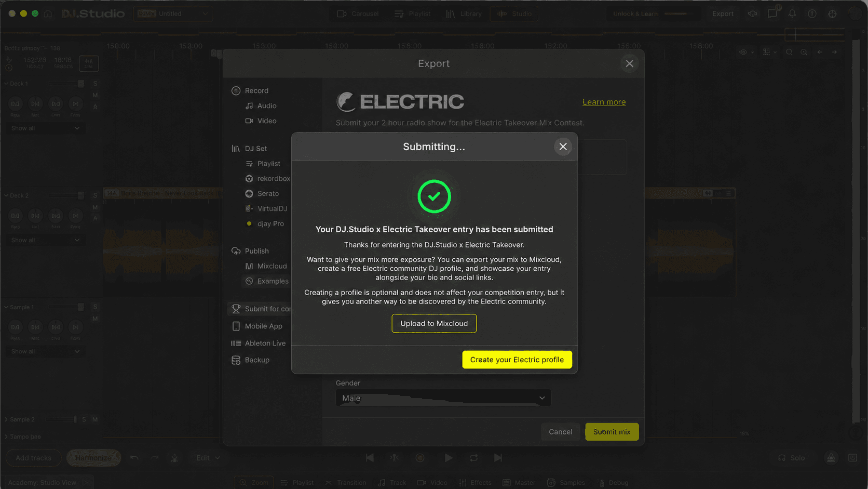Viewport: 868px width, 489px height.
Task: Toggle Solo for Sample 2
Action: (84, 419)
